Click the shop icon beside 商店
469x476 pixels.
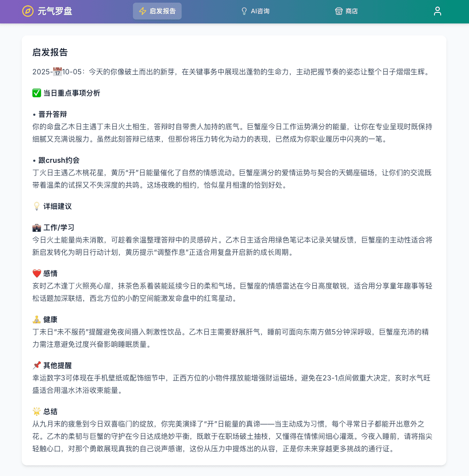coord(338,11)
